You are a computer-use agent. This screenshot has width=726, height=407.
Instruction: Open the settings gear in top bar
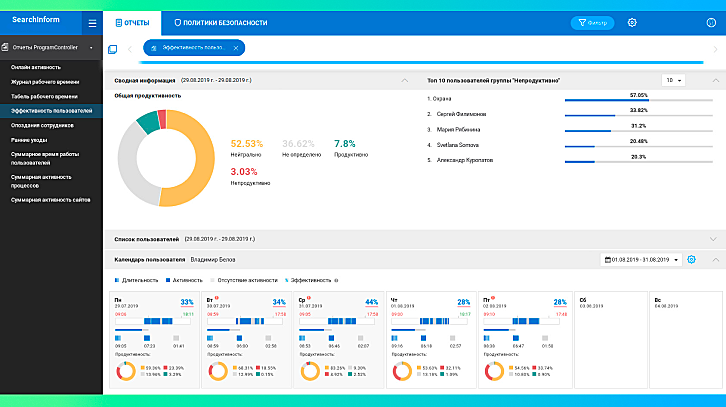click(632, 22)
